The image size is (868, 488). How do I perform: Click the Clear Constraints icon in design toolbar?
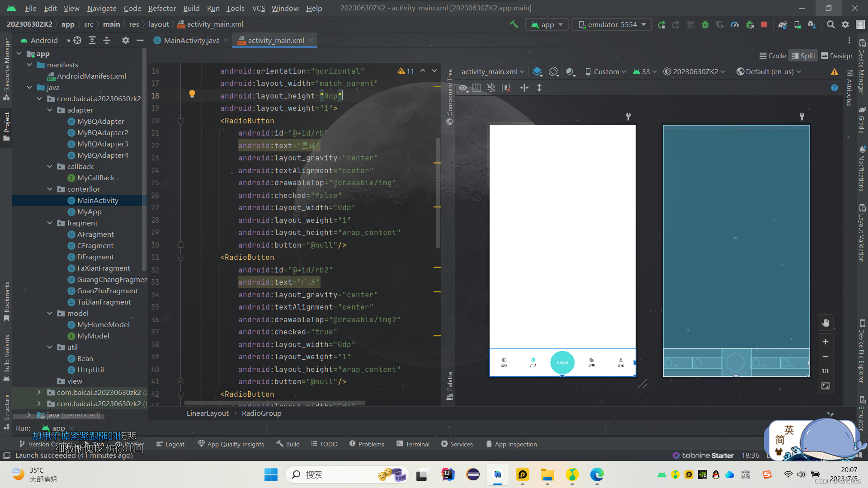[x=506, y=88]
